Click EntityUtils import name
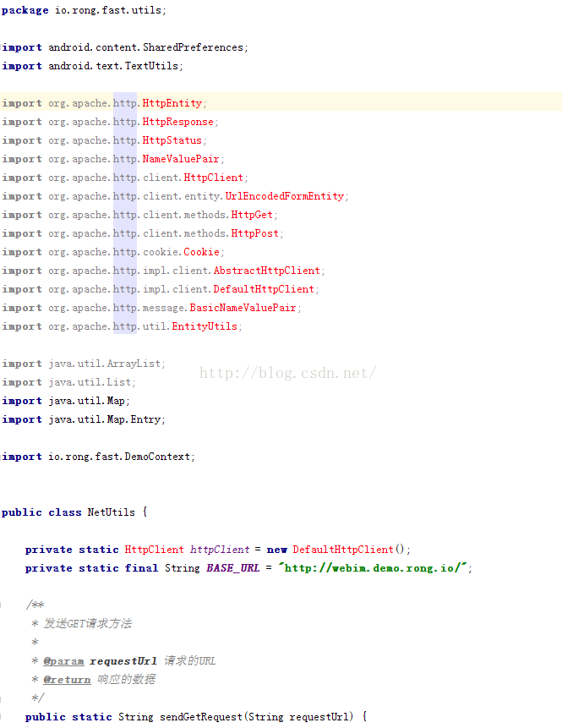 coord(205,326)
